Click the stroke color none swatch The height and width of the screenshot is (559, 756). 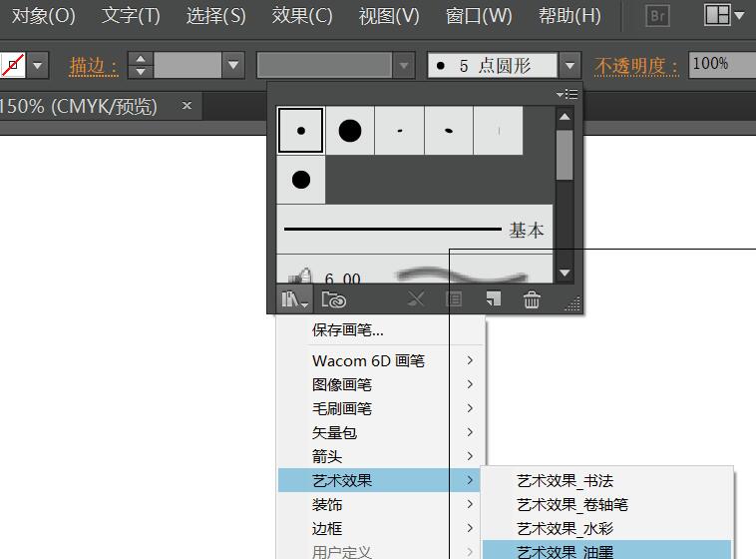click(x=13, y=67)
